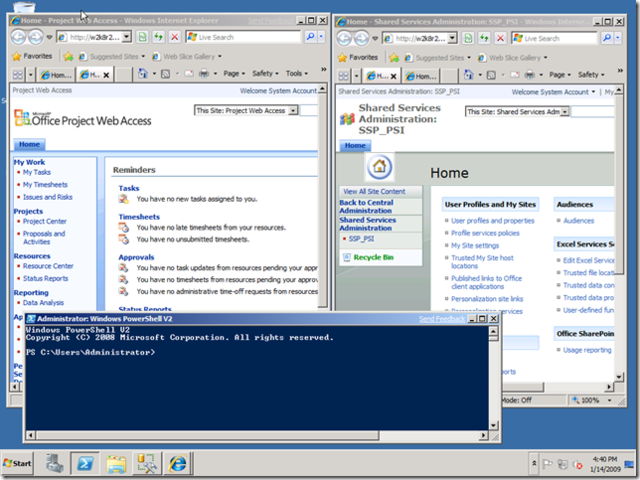Click Stop icon in Project Web Access window
640x480 pixels.
pyautogui.click(x=175, y=37)
